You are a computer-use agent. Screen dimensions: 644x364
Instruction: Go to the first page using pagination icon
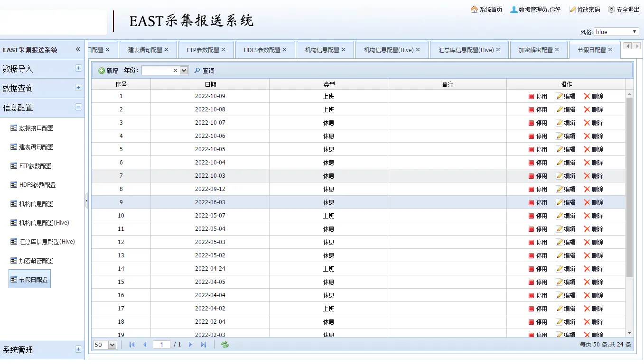(x=132, y=345)
